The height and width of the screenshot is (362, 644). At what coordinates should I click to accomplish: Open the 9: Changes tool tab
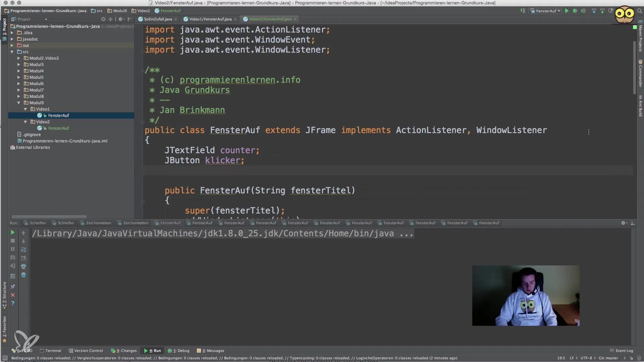[124, 351]
